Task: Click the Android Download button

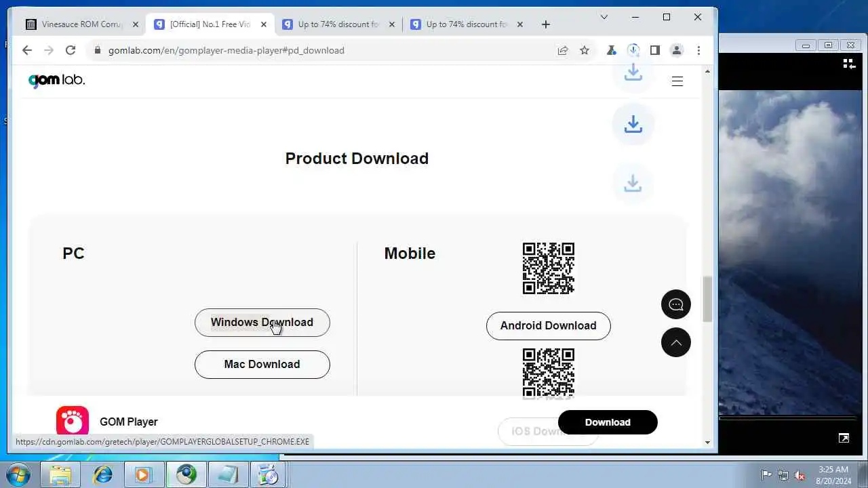Action: coord(548,326)
